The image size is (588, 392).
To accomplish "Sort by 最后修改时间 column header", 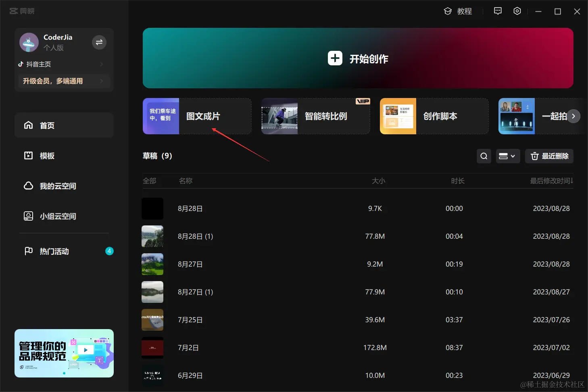I will coord(551,181).
